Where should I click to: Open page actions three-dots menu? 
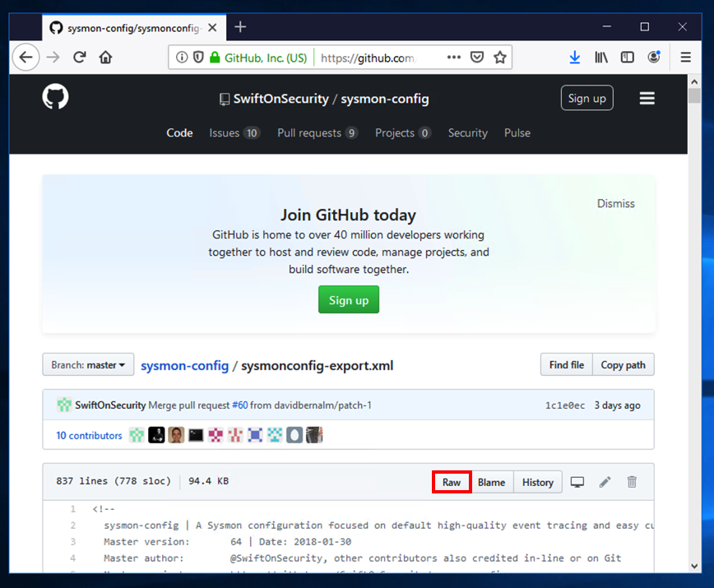(453, 58)
